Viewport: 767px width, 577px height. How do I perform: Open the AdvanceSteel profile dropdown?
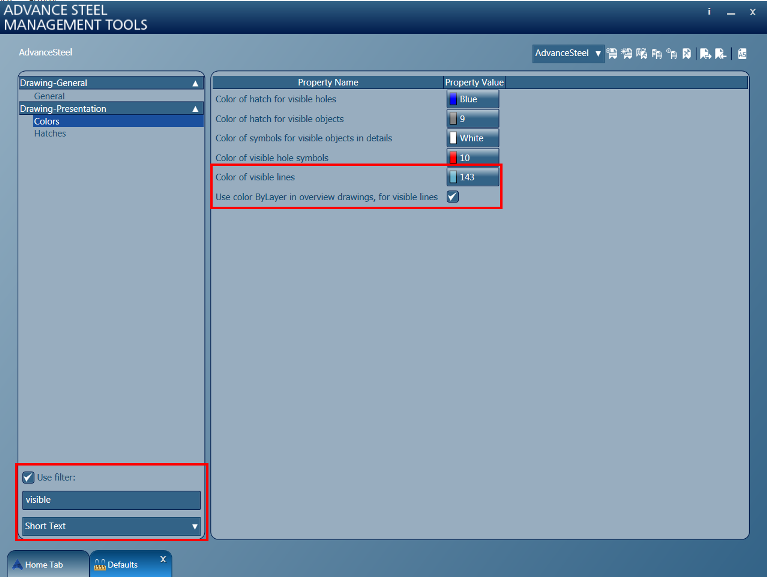568,53
